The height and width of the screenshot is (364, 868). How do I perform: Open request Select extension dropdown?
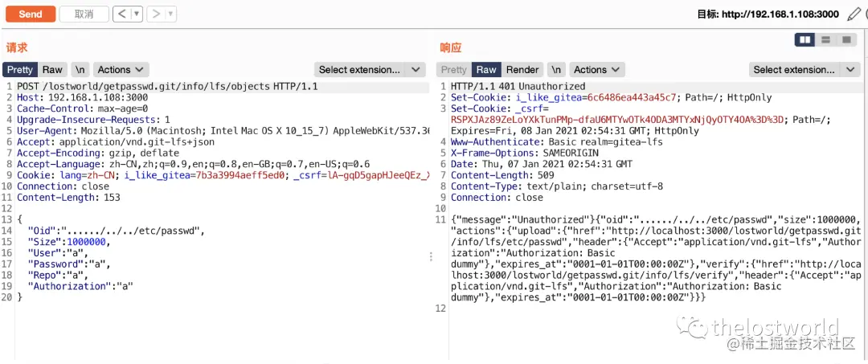pos(369,70)
